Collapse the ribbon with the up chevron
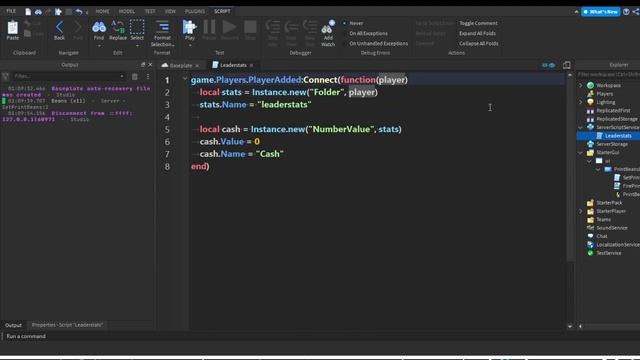 (576, 12)
